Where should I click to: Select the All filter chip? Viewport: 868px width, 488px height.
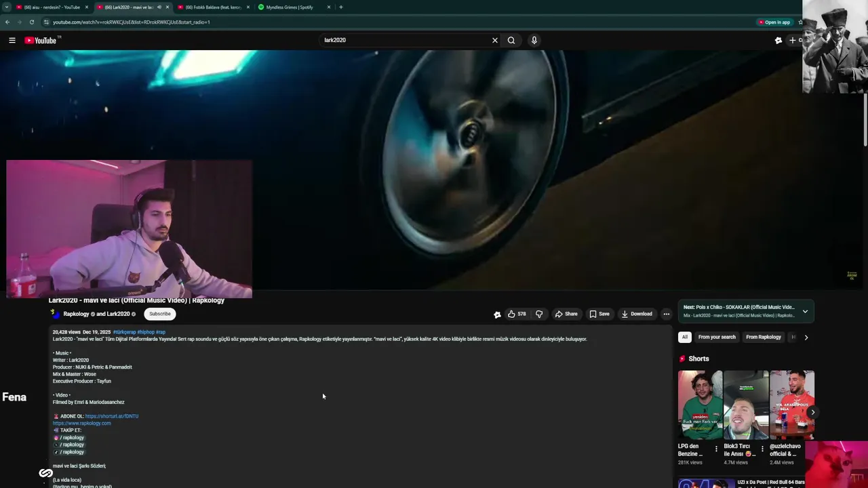[x=685, y=337]
